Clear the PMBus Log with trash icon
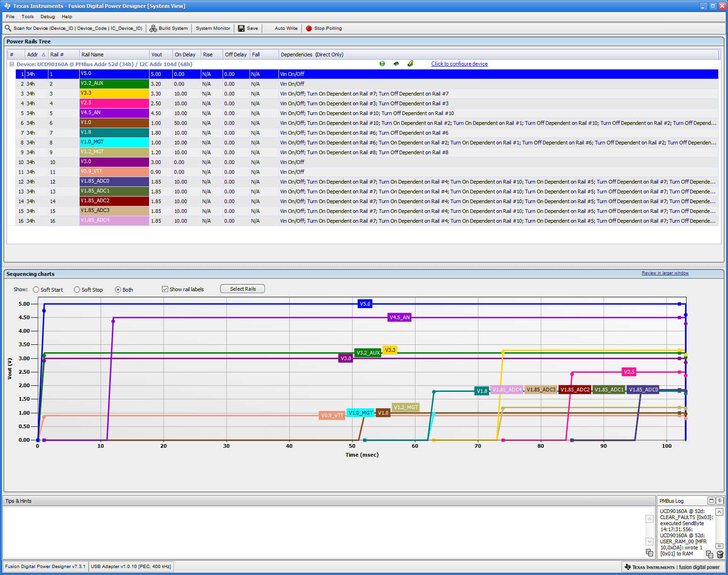 click(720, 554)
